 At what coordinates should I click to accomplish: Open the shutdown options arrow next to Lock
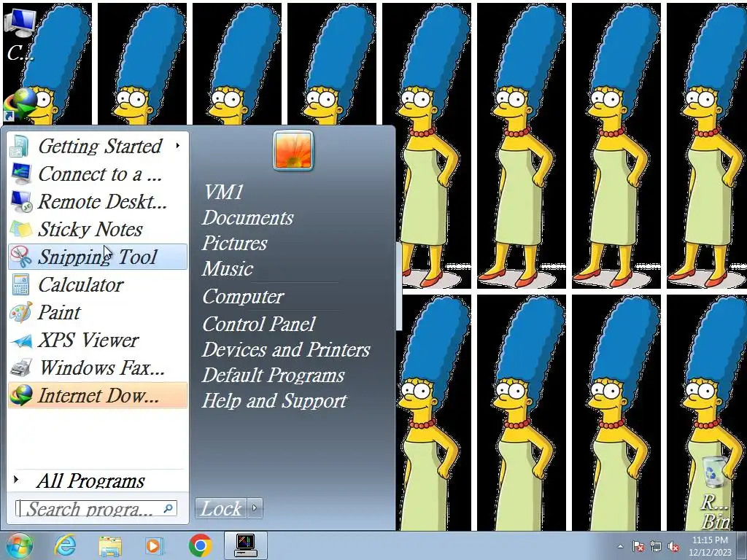pyautogui.click(x=255, y=508)
